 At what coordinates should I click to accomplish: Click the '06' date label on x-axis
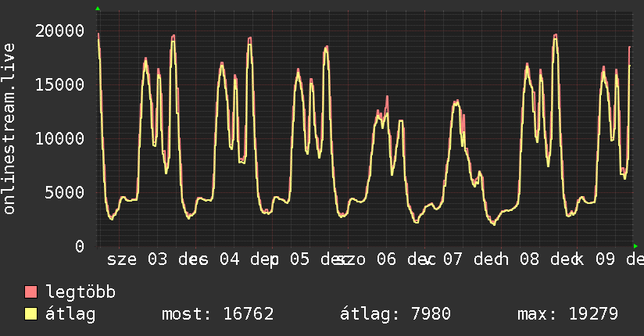point(387,259)
